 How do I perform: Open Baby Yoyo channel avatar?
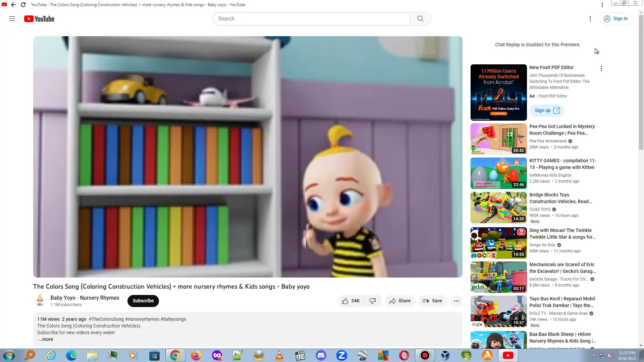pyautogui.click(x=40, y=301)
